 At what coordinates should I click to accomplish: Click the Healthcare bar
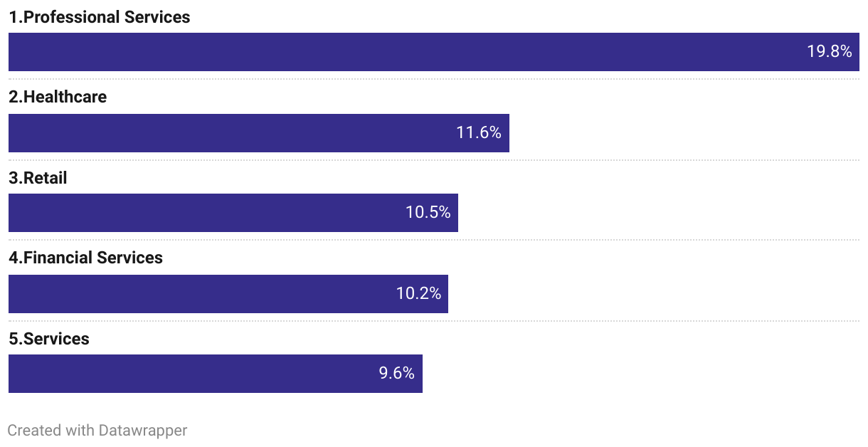point(259,133)
